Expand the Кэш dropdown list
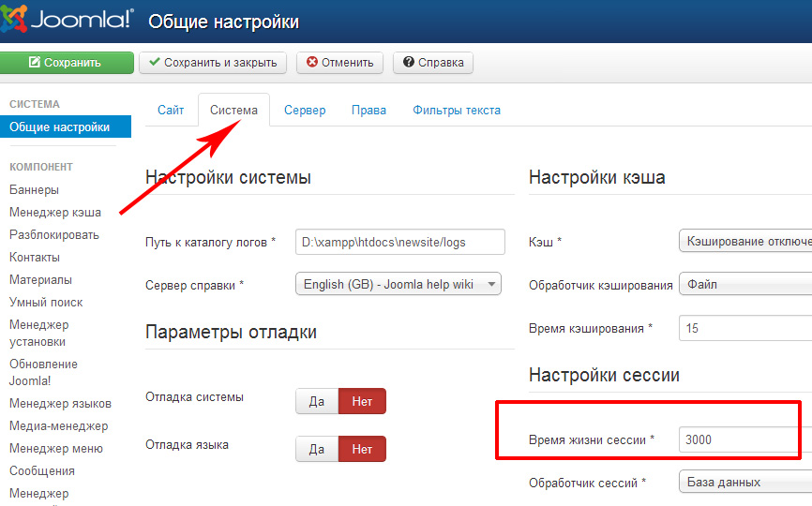 point(744,241)
